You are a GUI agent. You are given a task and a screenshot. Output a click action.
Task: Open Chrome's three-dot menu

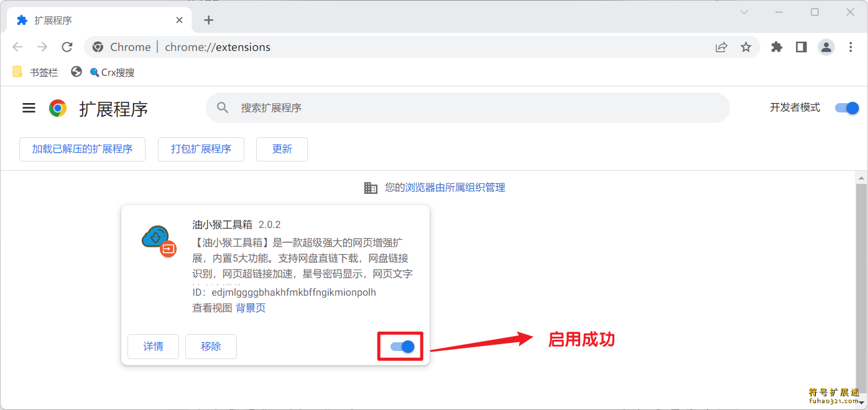[x=851, y=47]
